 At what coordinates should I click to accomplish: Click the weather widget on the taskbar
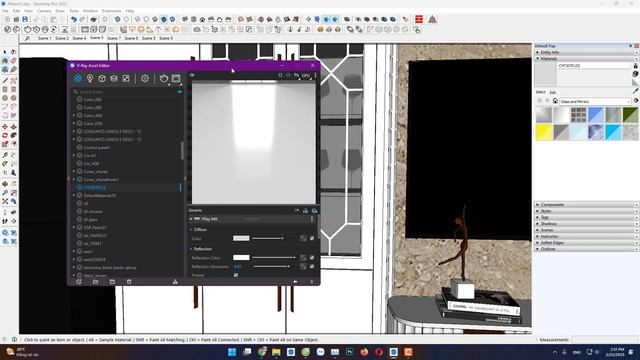(22, 352)
